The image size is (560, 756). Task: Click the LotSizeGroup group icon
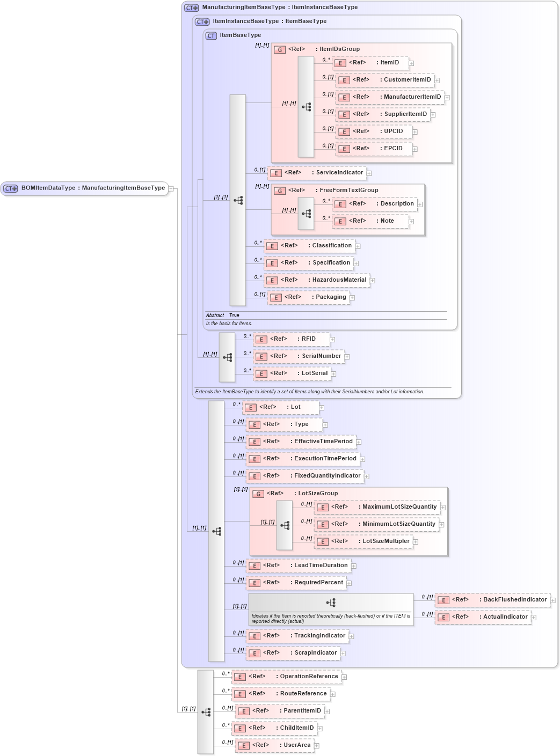click(257, 493)
